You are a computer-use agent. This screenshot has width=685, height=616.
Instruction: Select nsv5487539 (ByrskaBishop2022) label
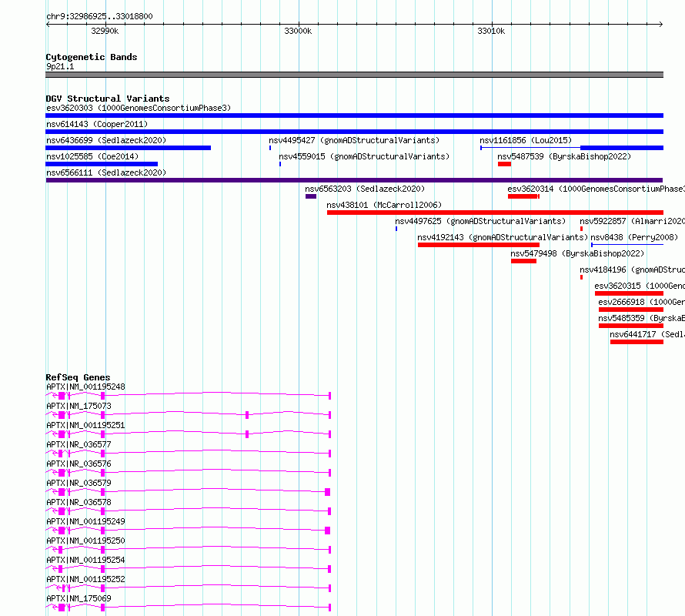click(x=564, y=156)
